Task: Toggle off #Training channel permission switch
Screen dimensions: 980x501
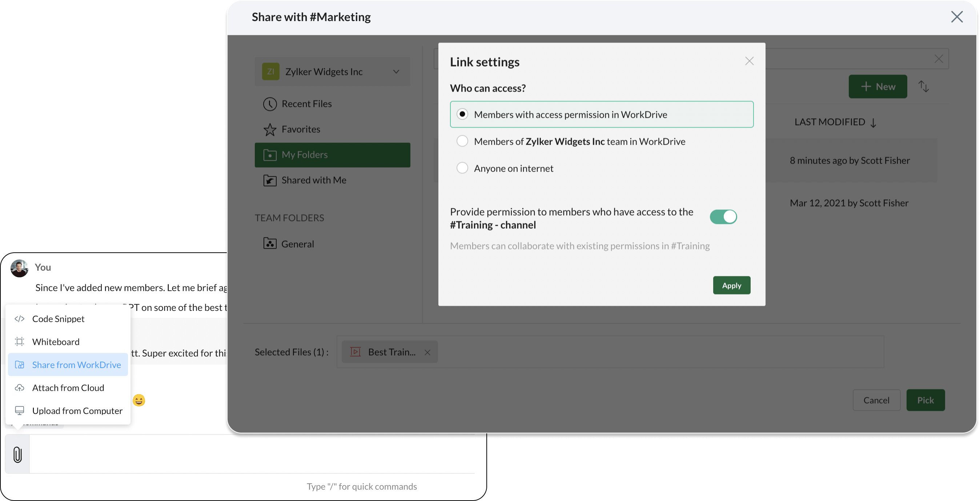Action: point(723,217)
